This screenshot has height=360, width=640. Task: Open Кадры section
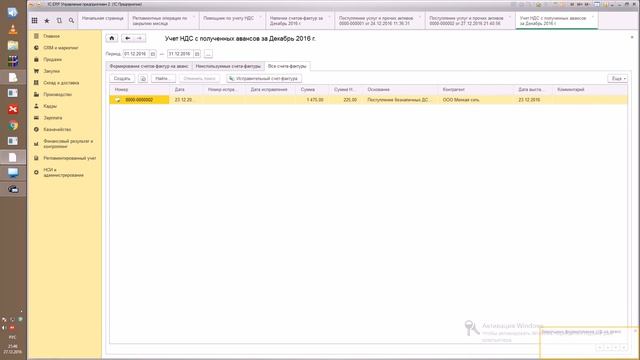point(50,106)
